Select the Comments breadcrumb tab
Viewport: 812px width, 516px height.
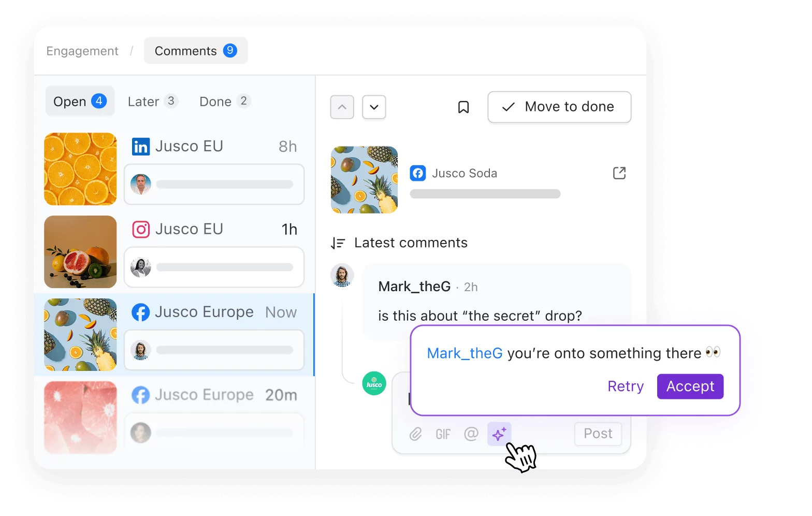pos(196,51)
